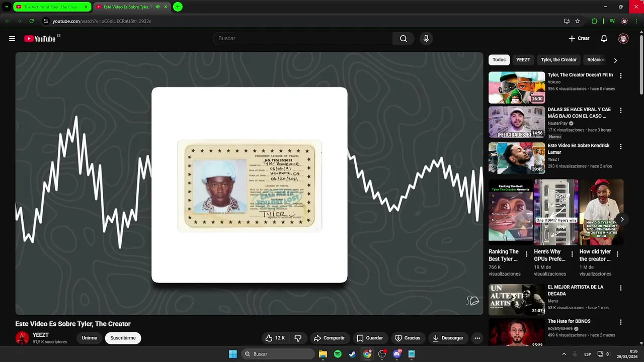This screenshot has width=644, height=362.
Task: Open options for Ranking The Best Tyler short
Action: [527, 254]
